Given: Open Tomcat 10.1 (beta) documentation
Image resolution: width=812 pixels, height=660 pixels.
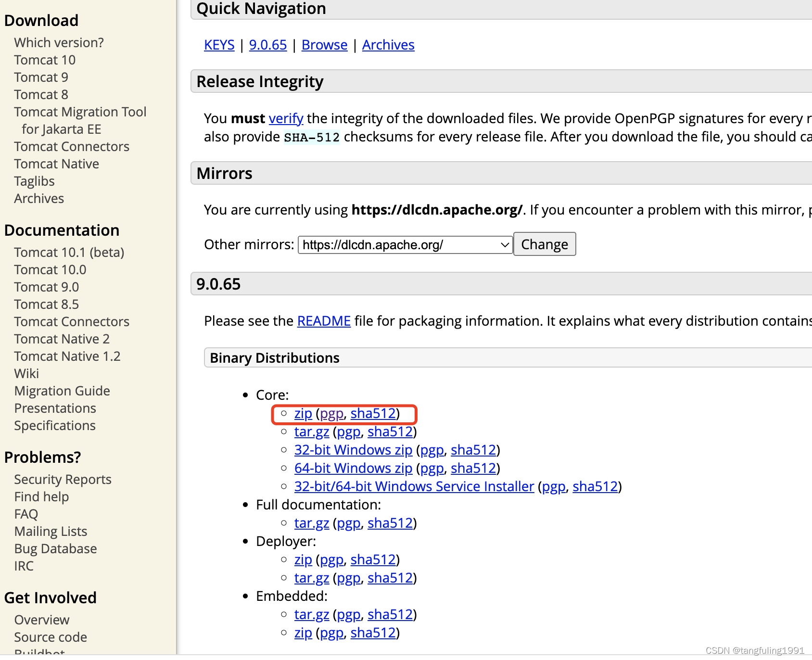Looking at the screenshot, I should 69,253.
